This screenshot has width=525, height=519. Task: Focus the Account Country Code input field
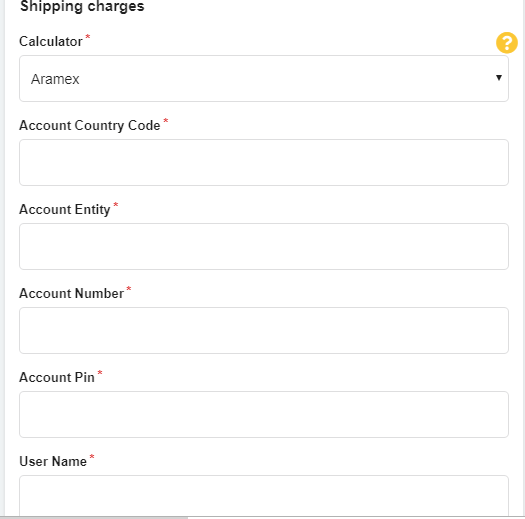[x=264, y=163]
